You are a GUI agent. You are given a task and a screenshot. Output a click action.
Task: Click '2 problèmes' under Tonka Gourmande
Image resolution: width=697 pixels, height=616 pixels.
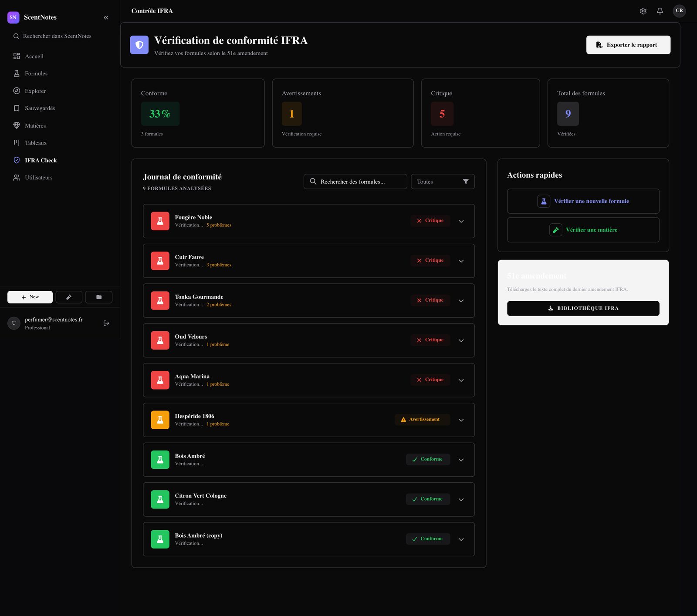click(219, 305)
